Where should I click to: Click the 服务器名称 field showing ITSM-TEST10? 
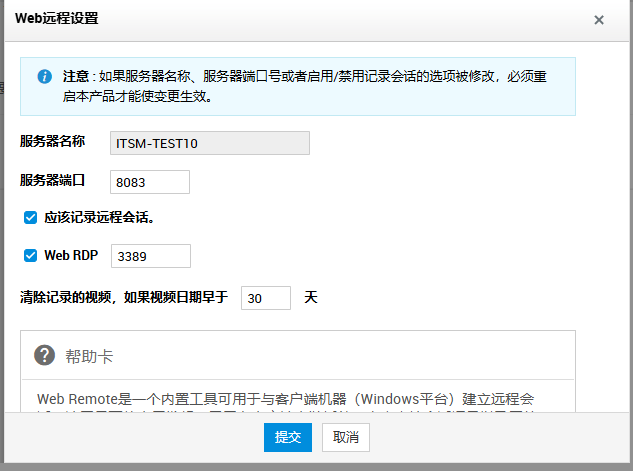pos(209,143)
